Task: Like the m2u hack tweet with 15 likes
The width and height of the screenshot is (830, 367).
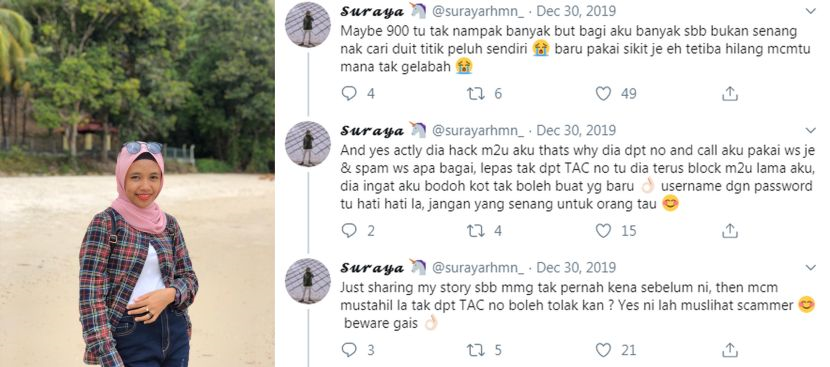Action: [x=603, y=230]
